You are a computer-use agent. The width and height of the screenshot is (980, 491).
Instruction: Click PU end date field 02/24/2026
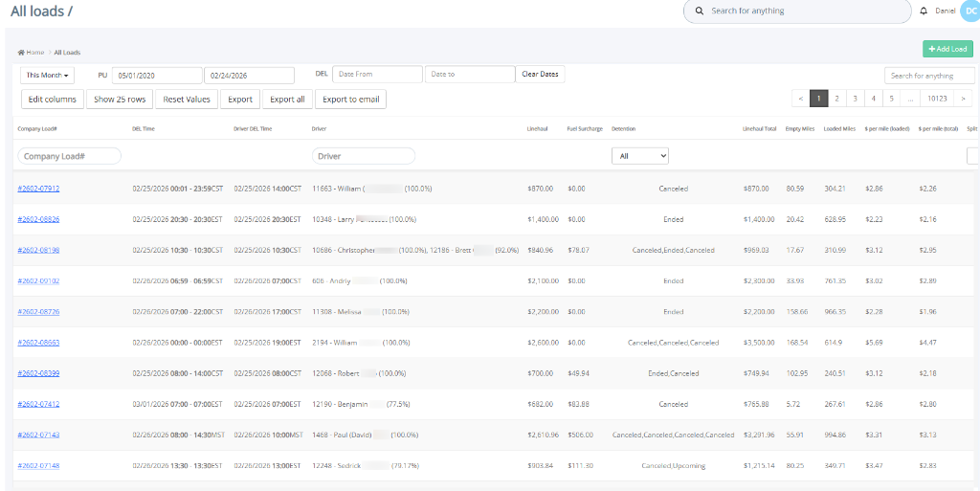[250, 75]
